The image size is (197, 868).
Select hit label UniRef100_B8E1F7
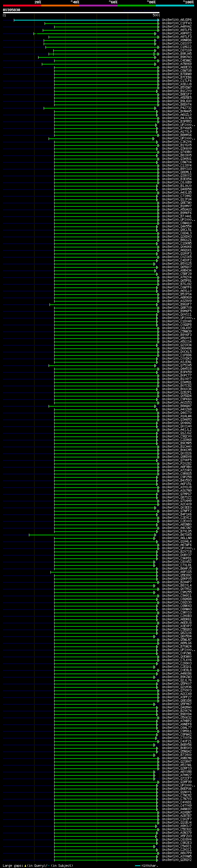[177, 94]
